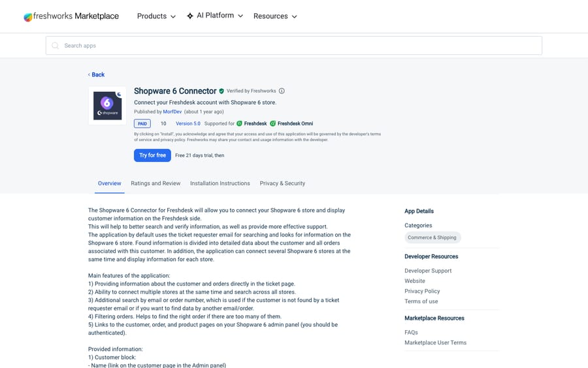The image size is (588, 368).
Task: Click the Freshdesk product icon
Action: point(239,124)
